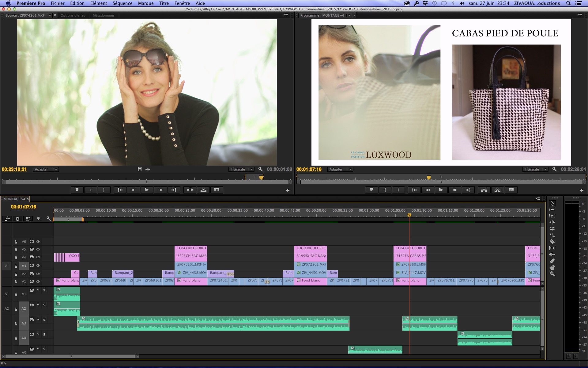
Task: Hide track V6 with eye icon
Action: [x=38, y=242]
